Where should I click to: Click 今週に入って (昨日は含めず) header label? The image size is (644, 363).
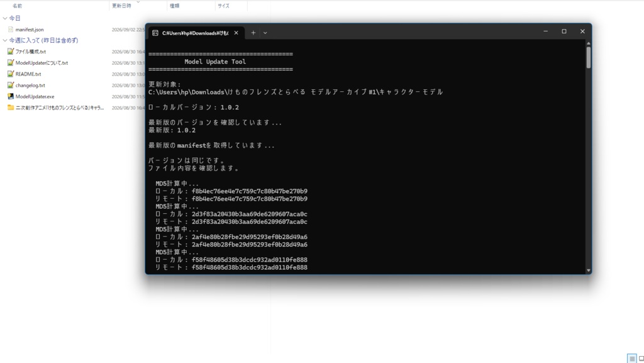[x=43, y=40]
